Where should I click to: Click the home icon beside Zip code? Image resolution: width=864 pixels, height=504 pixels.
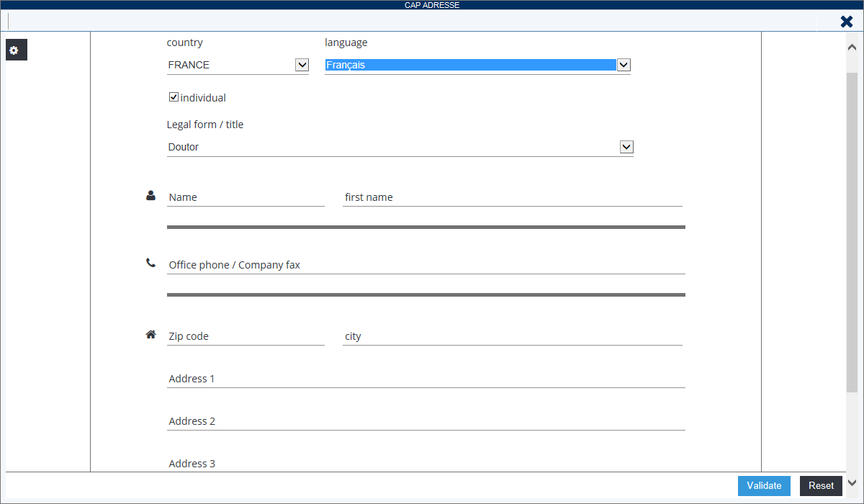150,334
